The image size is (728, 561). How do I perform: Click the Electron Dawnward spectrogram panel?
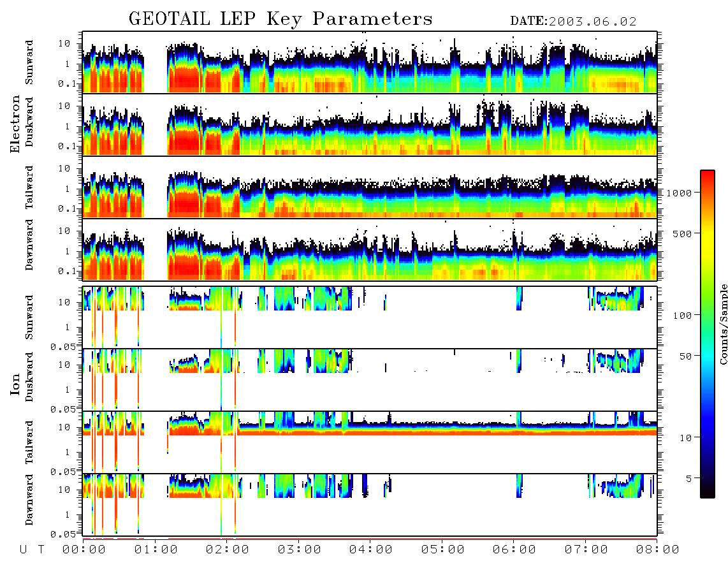pos(370,249)
